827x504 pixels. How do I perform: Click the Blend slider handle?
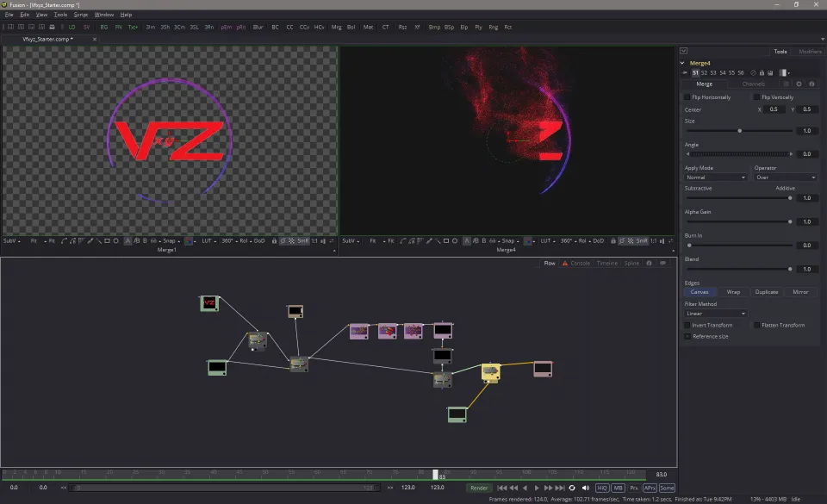tap(790, 269)
